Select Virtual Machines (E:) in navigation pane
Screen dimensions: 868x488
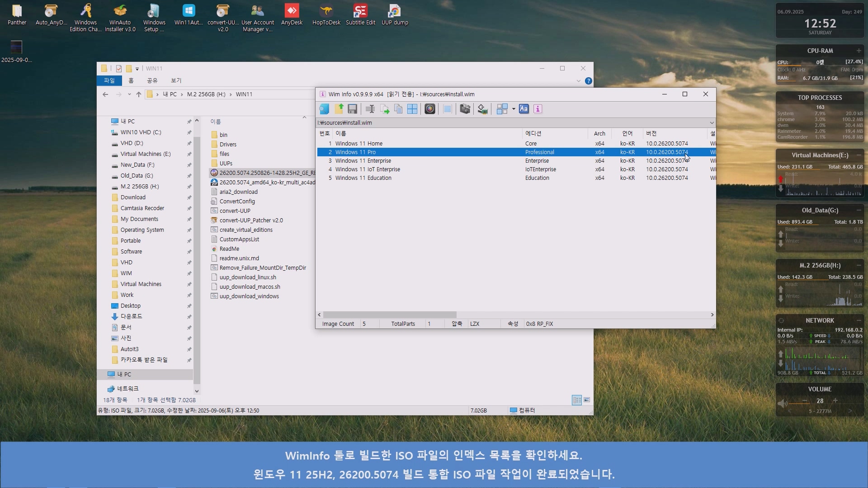pos(146,154)
